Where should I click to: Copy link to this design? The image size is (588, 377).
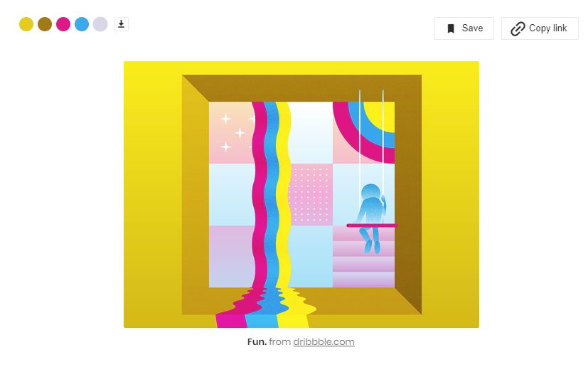(x=540, y=28)
